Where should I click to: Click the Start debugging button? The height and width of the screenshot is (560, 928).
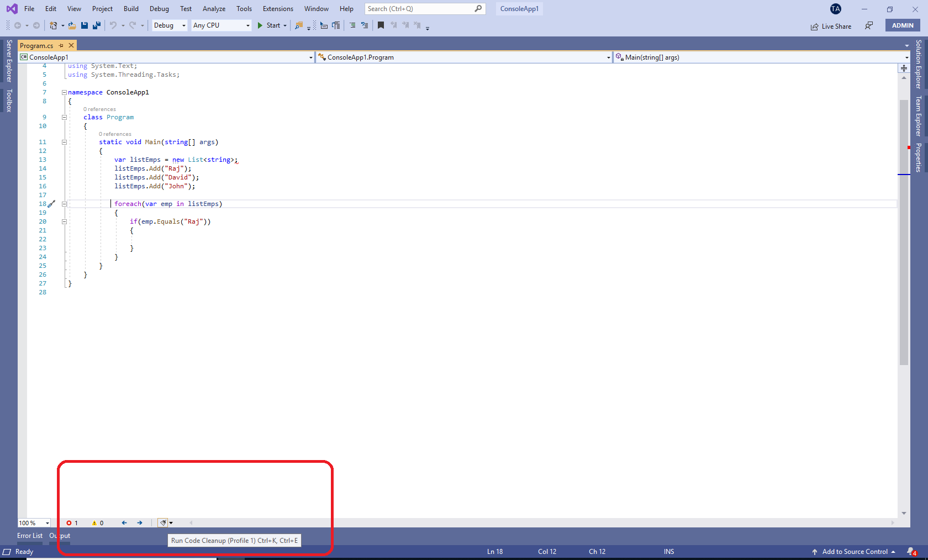[269, 25]
